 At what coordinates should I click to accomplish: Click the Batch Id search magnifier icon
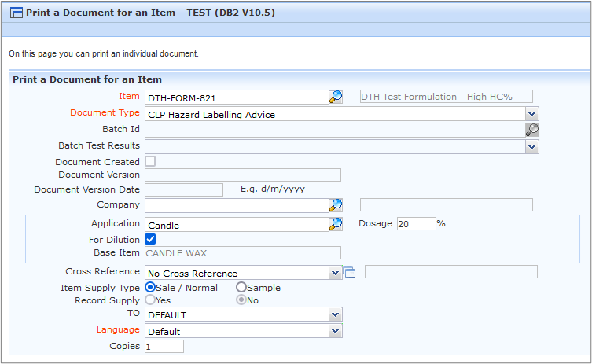pos(532,130)
